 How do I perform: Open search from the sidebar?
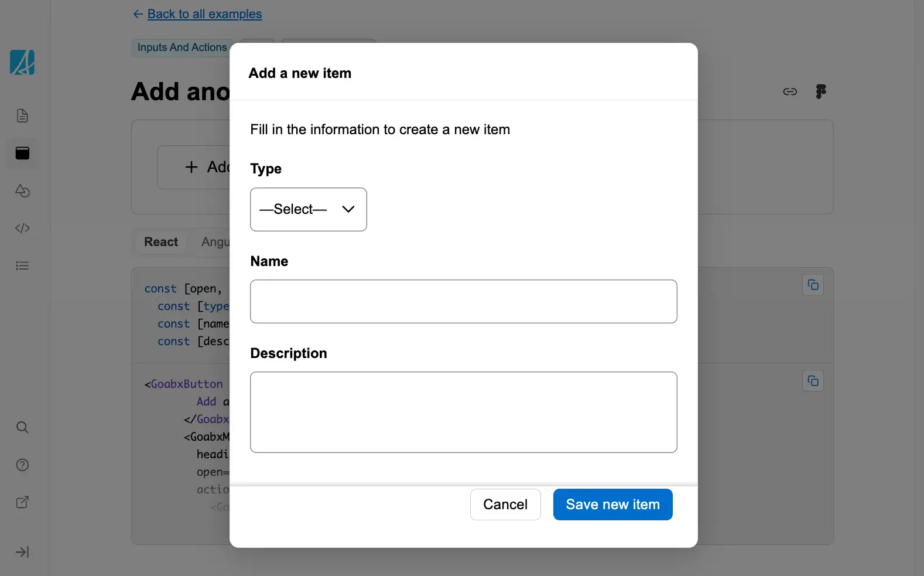22,427
